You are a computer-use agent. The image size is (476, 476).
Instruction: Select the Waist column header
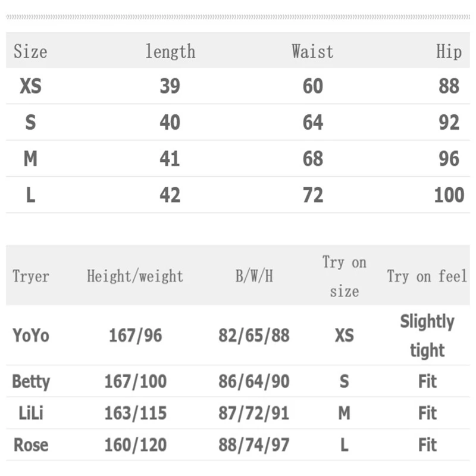[x=312, y=52]
